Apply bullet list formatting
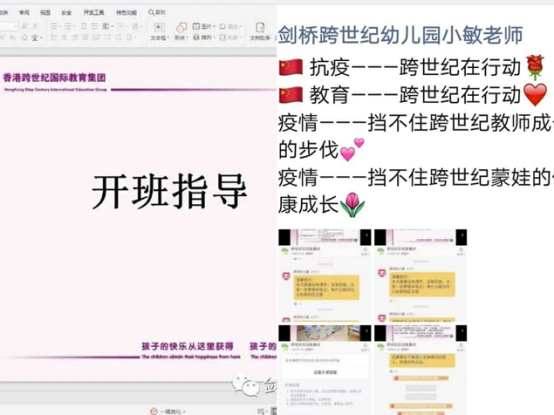The width and height of the screenshot is (554, 415). click(54, 26)
